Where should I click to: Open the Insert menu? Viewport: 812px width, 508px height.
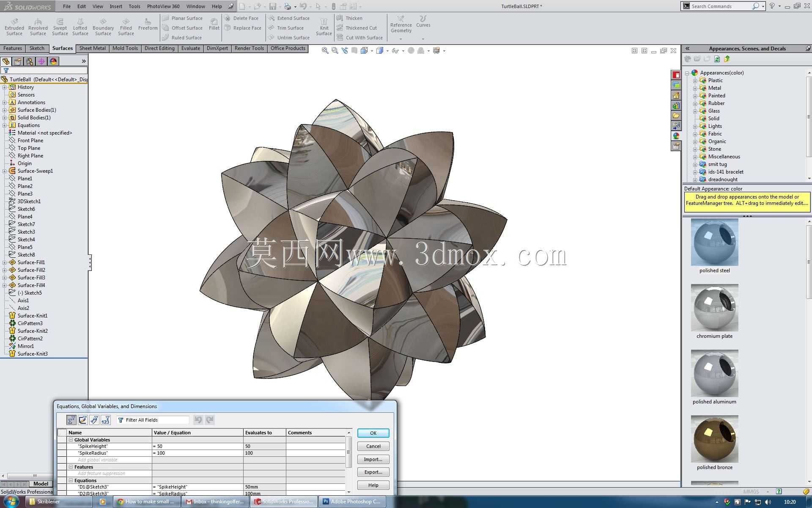(x=116, y=6)
